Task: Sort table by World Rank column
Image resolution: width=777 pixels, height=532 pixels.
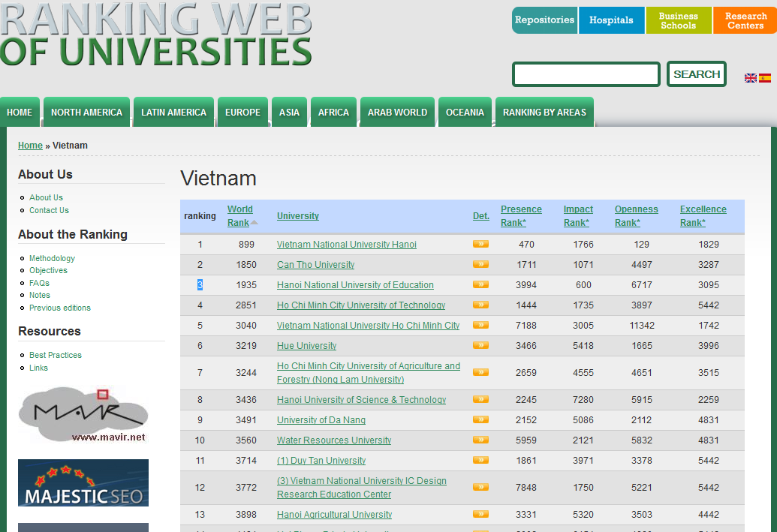Action: (240, 216)
